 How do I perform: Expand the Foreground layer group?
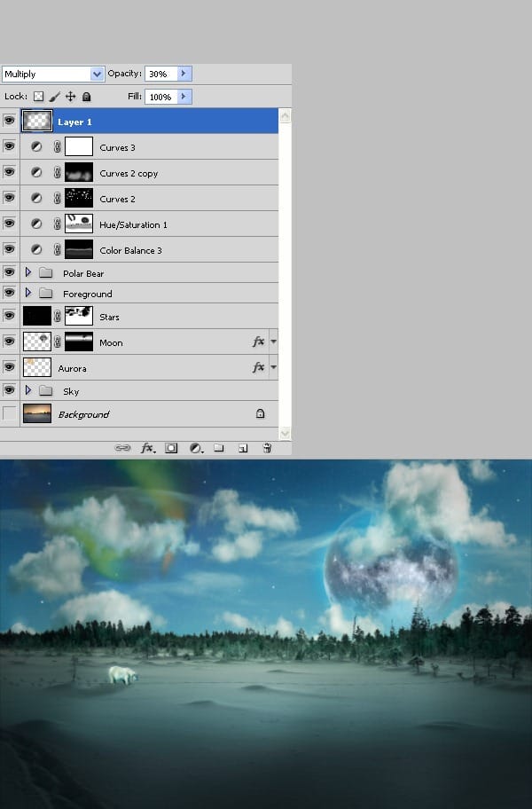pyautogui.click(x=28, y=293)
